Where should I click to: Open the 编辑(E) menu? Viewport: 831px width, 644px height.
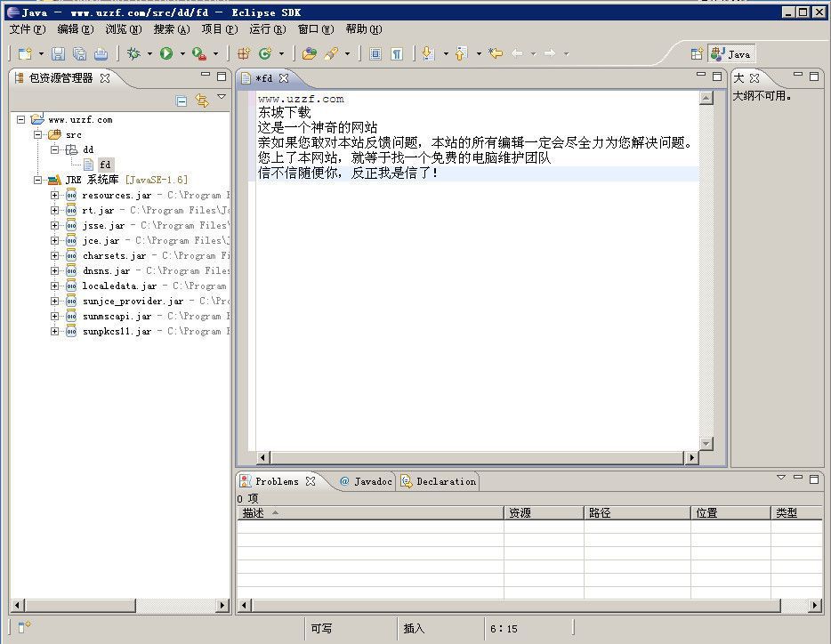click(76, 29)
